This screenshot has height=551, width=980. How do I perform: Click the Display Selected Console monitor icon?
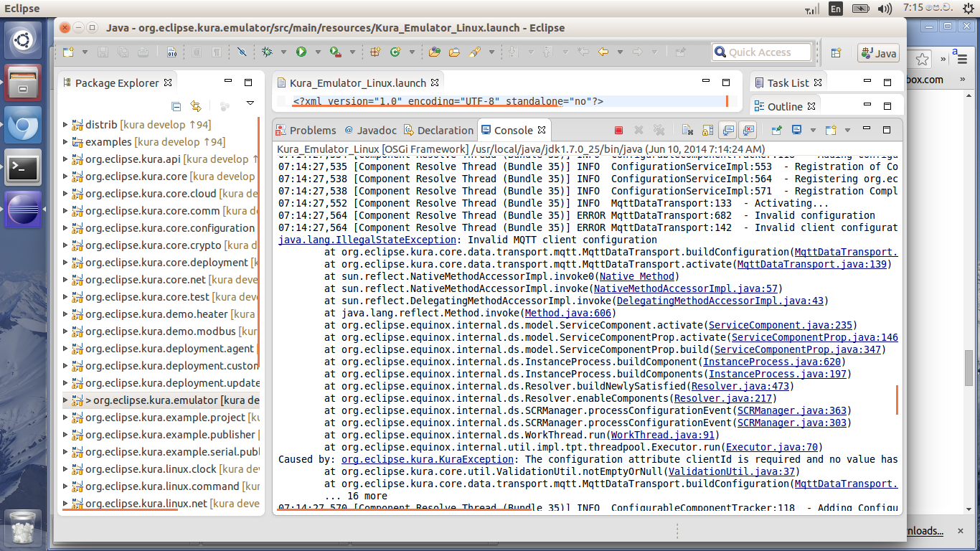point(796,131)
